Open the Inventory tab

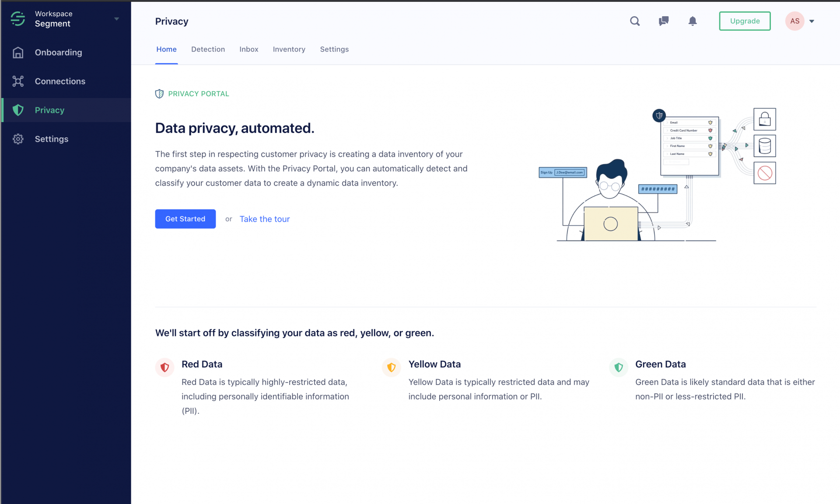(x=289, y=49)
